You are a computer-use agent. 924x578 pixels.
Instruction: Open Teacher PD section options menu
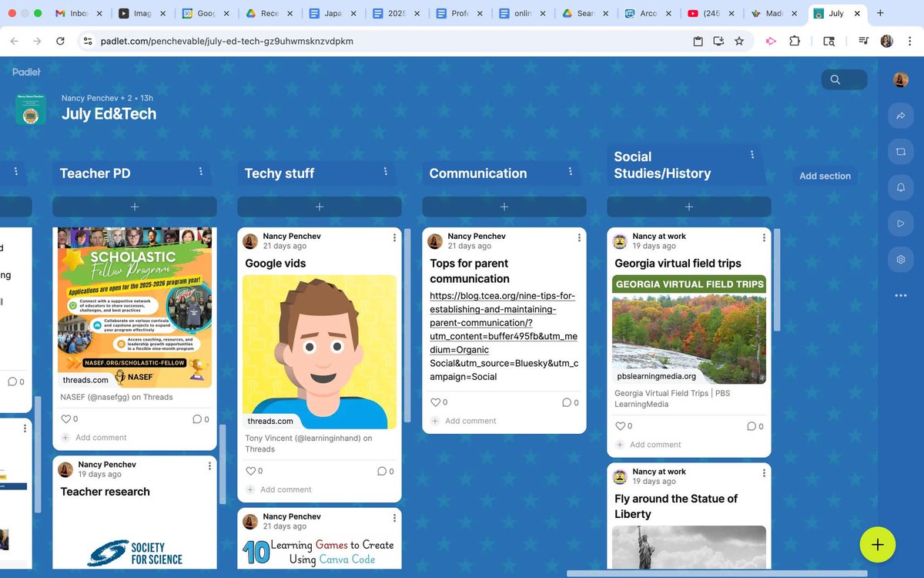coord(201,172)
